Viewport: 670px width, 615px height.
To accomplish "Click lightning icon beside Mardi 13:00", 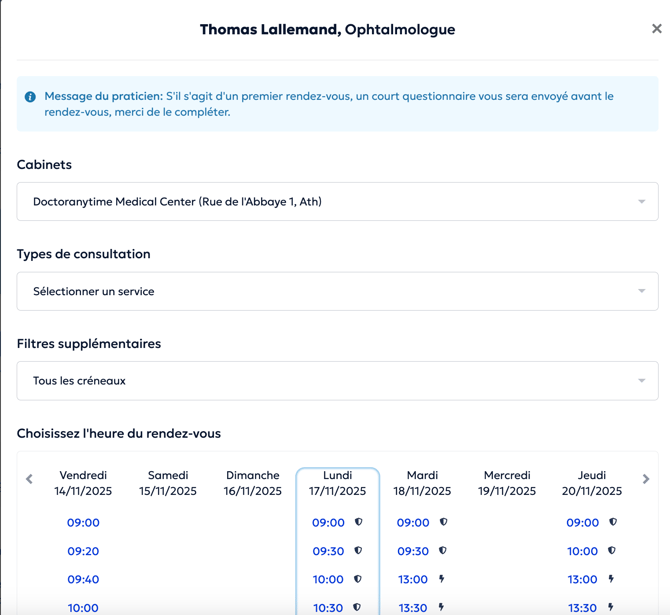I will 442,579.
